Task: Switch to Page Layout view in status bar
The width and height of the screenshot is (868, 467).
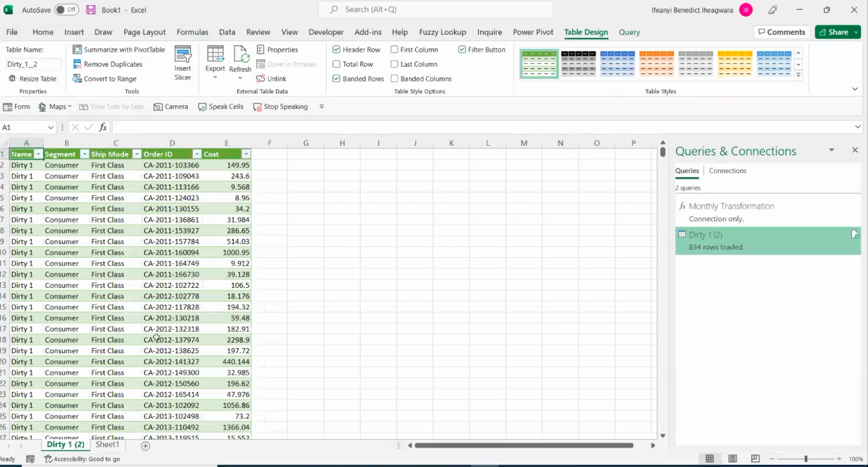Action: [733, 459]
